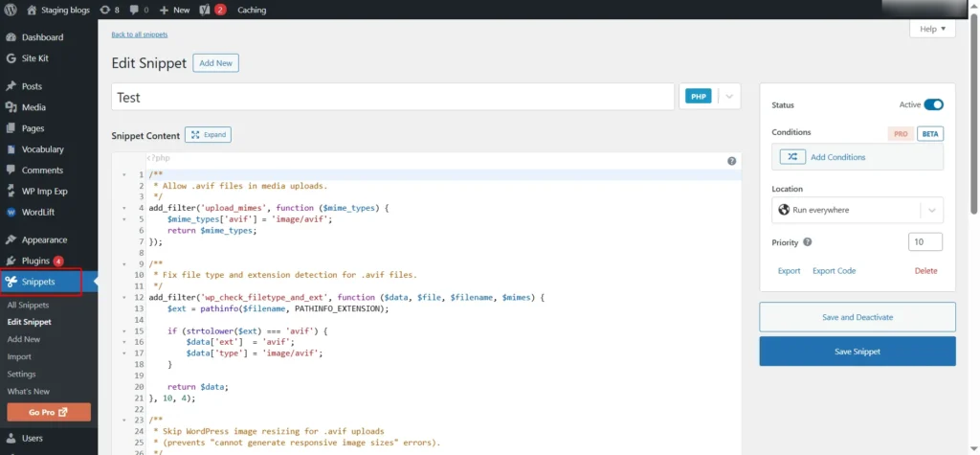
Task: Fold the code block at line 4
Action: [x=123, y=207]
